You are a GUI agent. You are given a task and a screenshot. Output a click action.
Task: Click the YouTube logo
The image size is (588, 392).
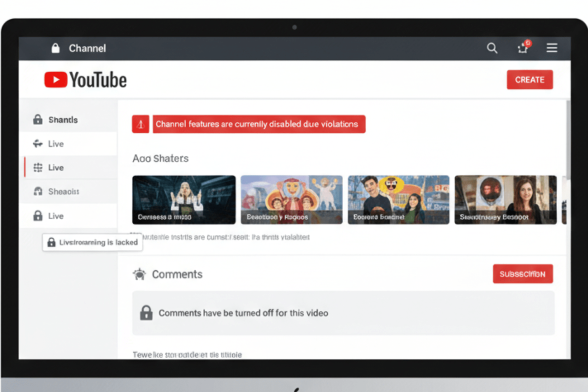[x=85, y=79]
